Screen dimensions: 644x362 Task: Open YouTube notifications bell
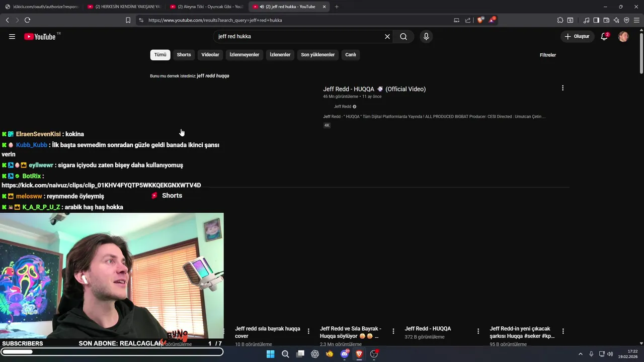pos(604,36)
